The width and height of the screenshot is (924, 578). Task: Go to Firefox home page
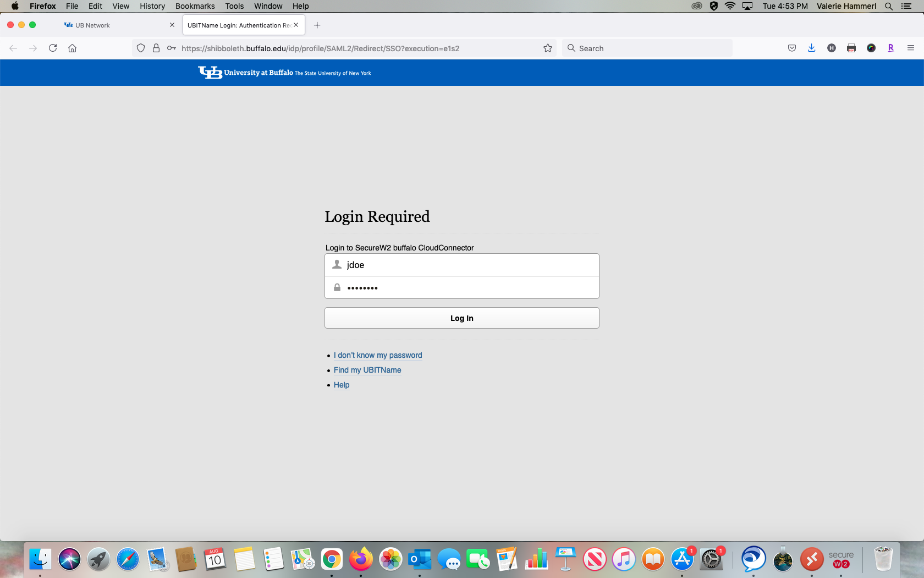tap(72, 48)
